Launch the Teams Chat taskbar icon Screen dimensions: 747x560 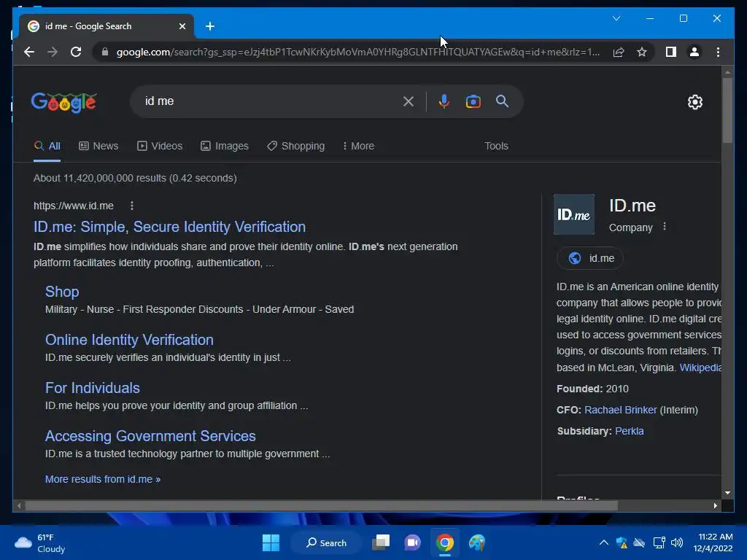(413, 542)
